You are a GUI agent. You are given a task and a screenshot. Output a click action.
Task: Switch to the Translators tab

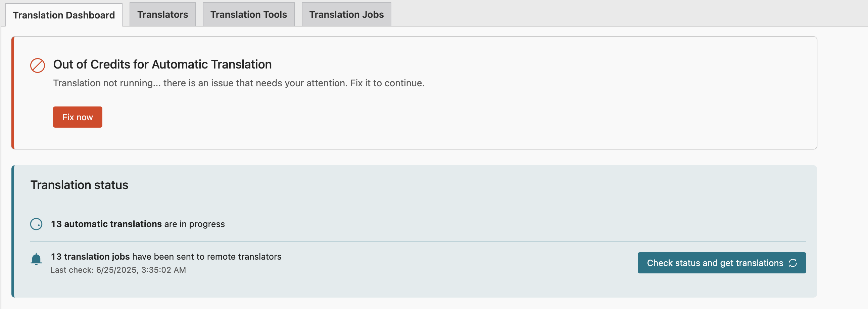pos(162,14)
